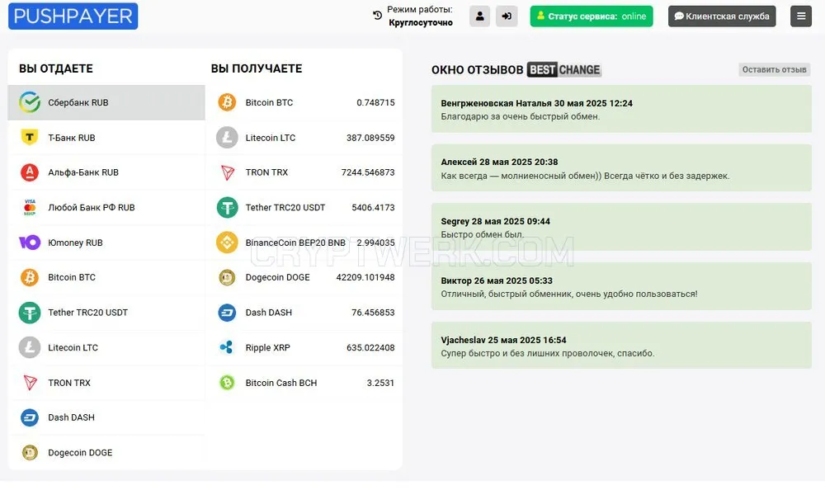Click the Сбербанк logo icon
825x504 pixels.
click(30, 102)
